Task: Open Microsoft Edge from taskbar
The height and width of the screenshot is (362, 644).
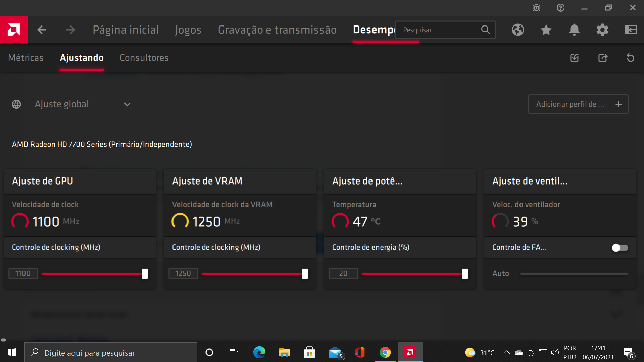Action: pyautogui.click(x=259, y=352)
